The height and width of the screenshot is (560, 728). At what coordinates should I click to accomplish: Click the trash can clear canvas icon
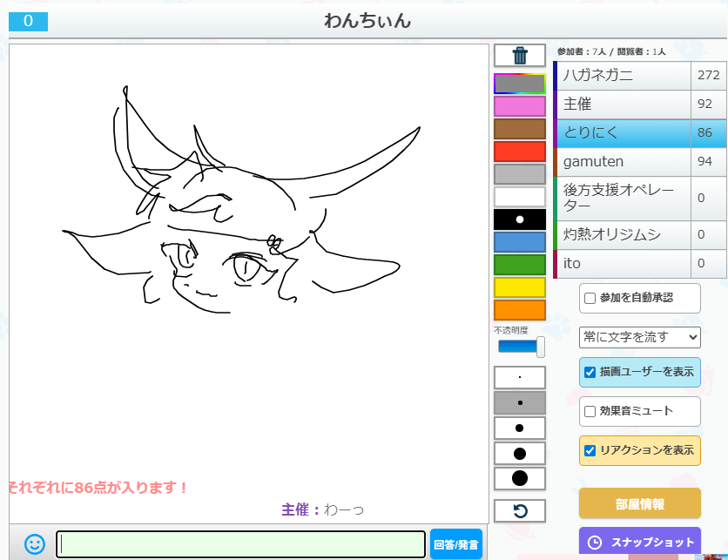[x=520, y=56]
